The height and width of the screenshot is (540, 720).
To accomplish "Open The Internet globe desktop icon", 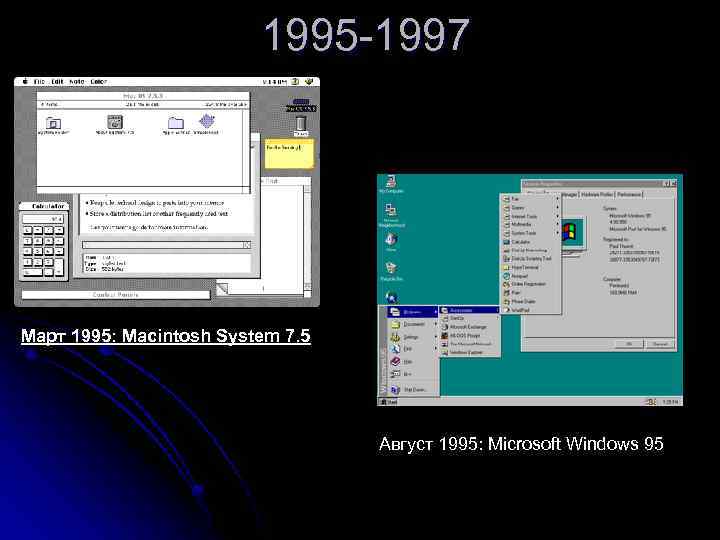I will pyautogui.click(x=391, y=242).
